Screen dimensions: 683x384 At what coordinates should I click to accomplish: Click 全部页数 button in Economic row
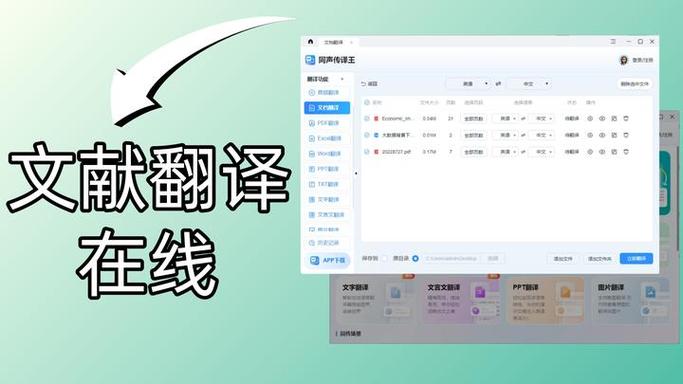[x=473, y=118]
